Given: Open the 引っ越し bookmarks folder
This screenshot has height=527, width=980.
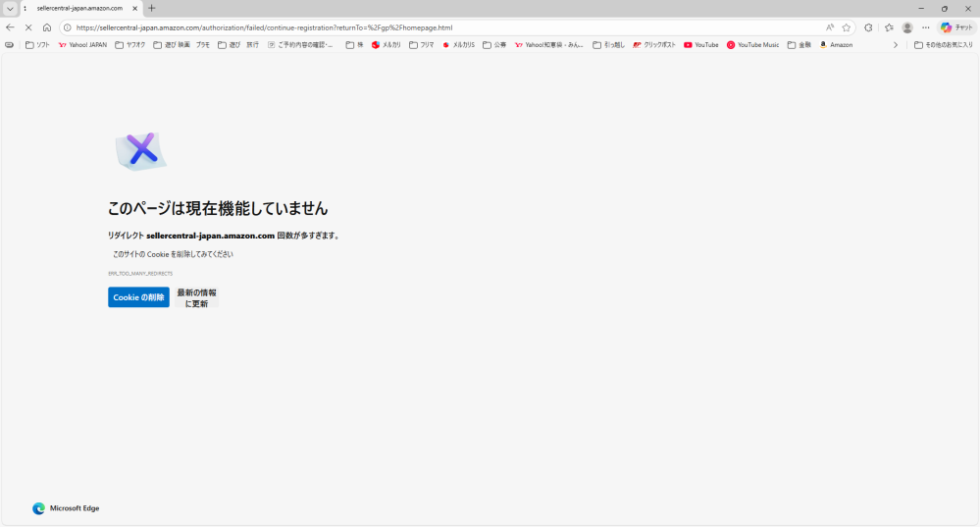Looking at the screenshot, I should click(609, 45).
